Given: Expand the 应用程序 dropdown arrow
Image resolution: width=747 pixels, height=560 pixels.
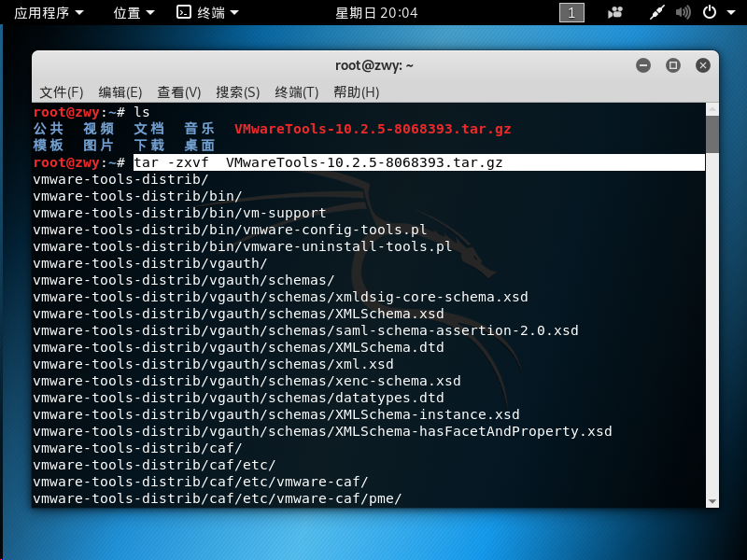Looking at the screenshot, I should [79, 13].
